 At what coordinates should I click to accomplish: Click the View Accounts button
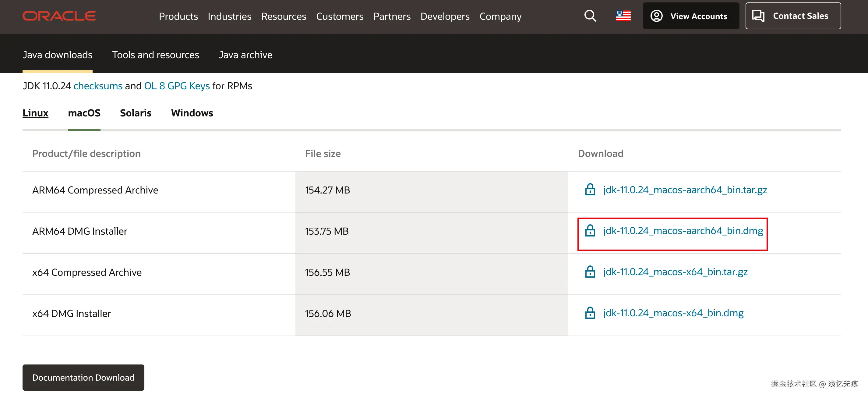(690, 16)
